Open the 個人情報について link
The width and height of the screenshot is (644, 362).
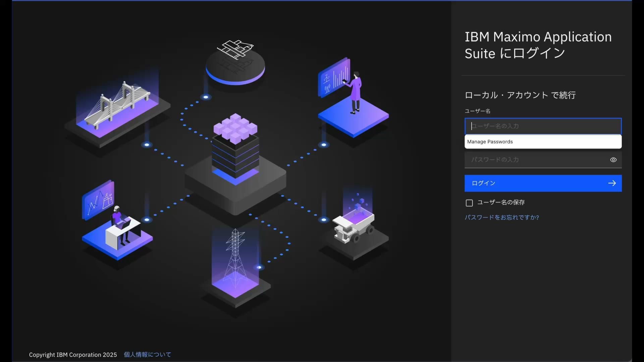[x=147, y=355]
